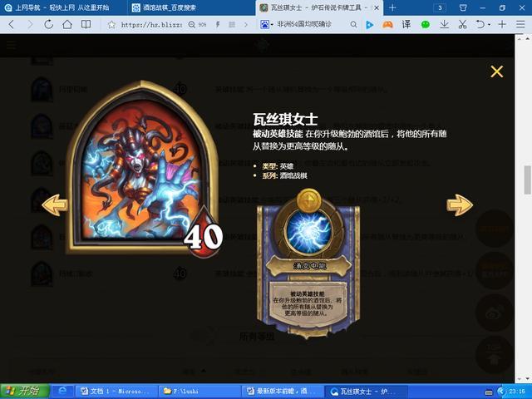Image resolution: width=532 pixels, height=399 pixels.
Task: Open the reading mode book icon
Action: coord(86,24)
